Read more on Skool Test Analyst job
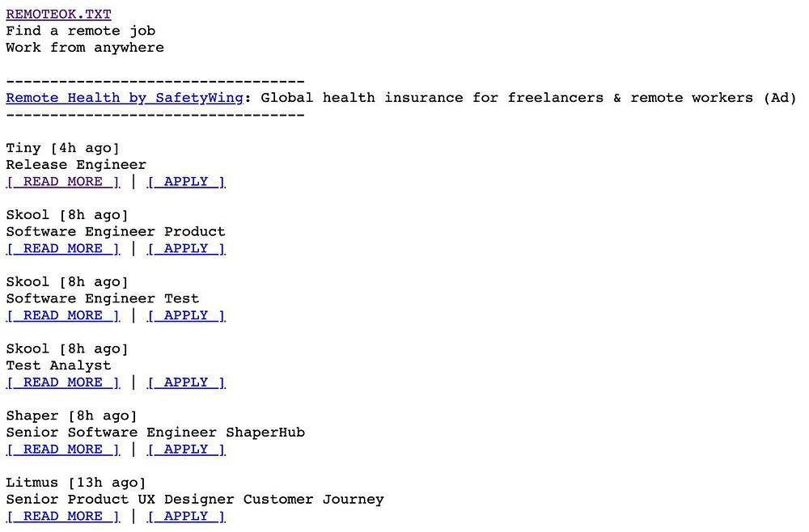 tap(63, 382)
